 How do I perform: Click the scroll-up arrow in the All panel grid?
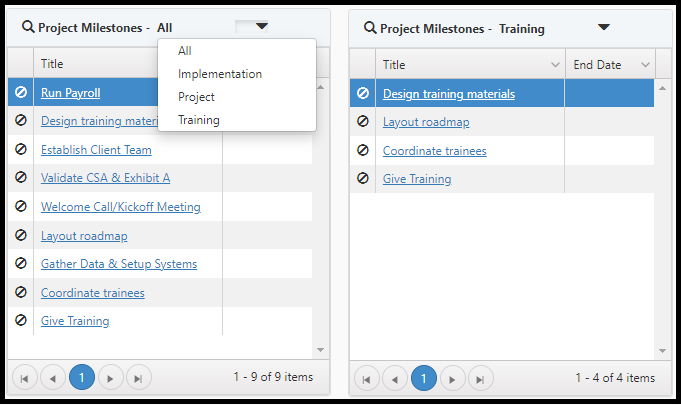[x=321, y=87]
